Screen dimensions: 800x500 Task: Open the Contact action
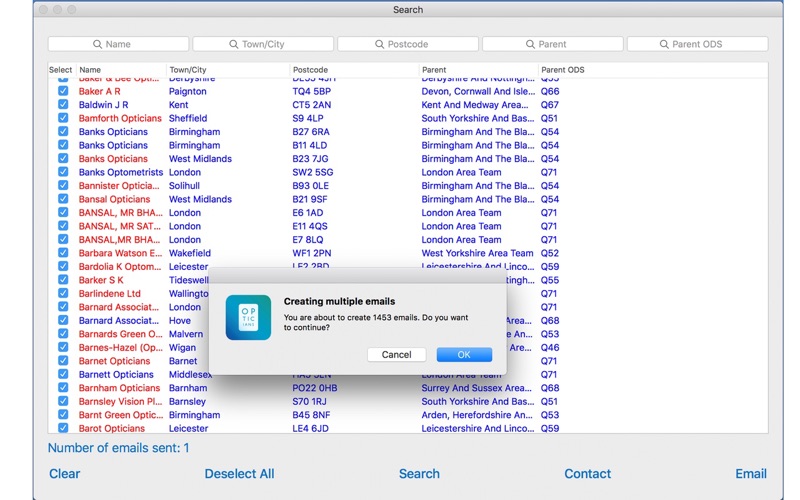[587, 473]
